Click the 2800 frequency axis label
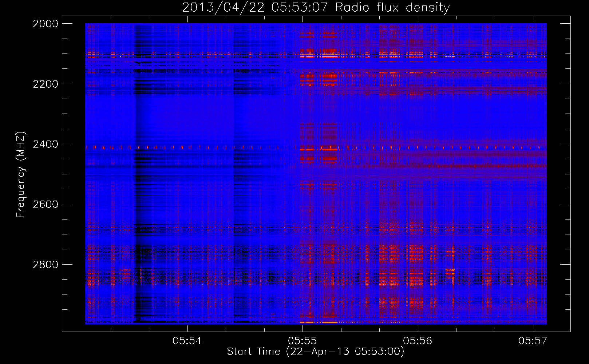The image size is (589, 364). click(46, 264)
